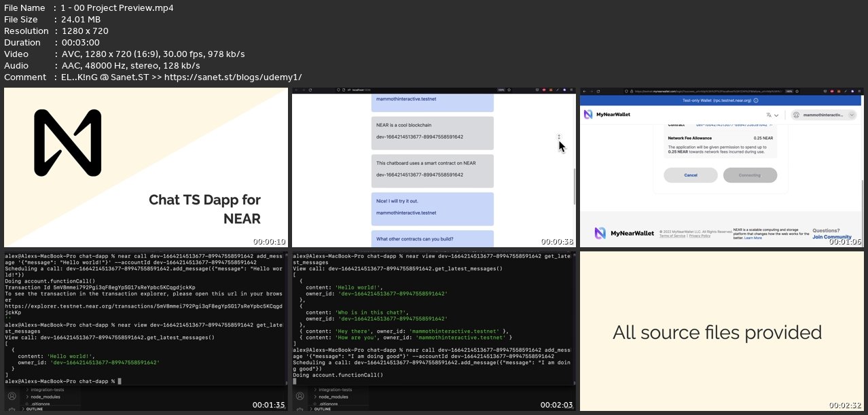Click the '0.25 NEAR' fee value

coord(763,138)
